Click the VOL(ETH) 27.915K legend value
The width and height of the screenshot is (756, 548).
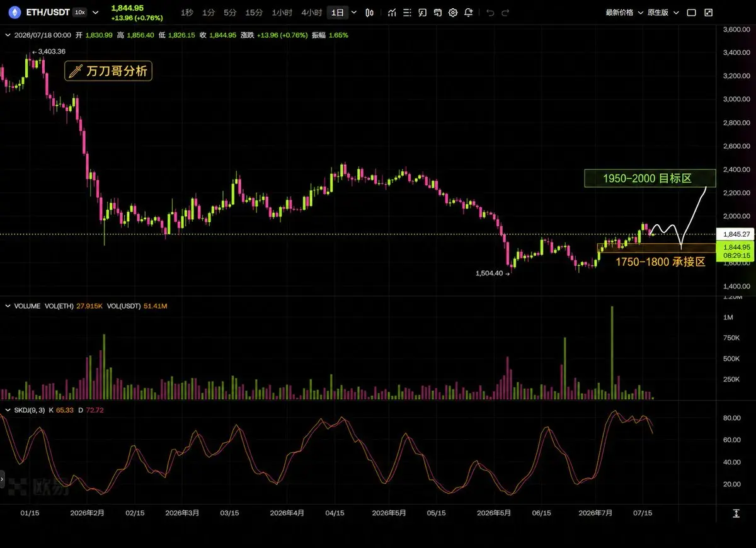74,305
